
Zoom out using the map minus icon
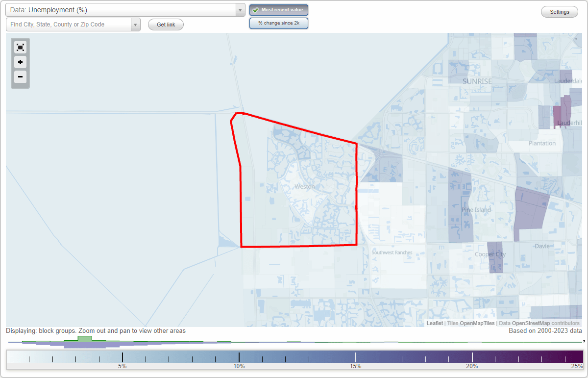[20, 77]
